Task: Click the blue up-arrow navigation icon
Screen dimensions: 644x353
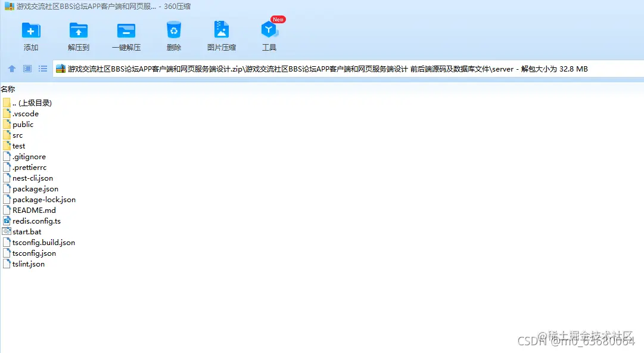Action: (11, 68)
